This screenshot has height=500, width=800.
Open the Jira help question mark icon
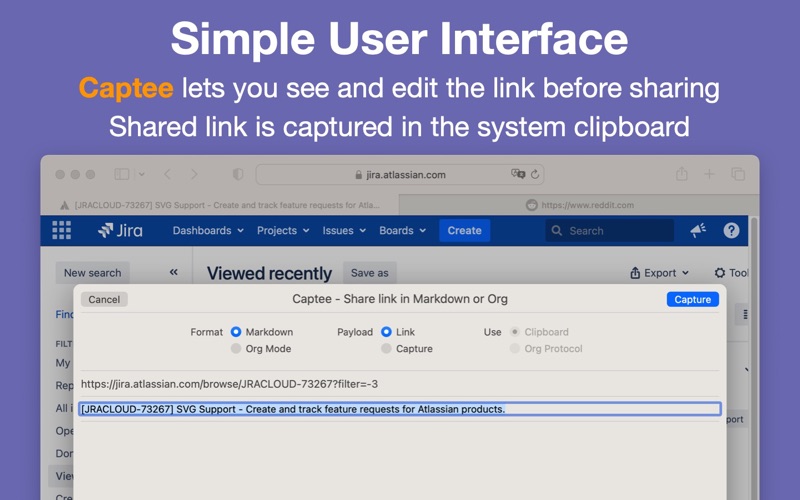pyautogui.click(x=731, y=231)
